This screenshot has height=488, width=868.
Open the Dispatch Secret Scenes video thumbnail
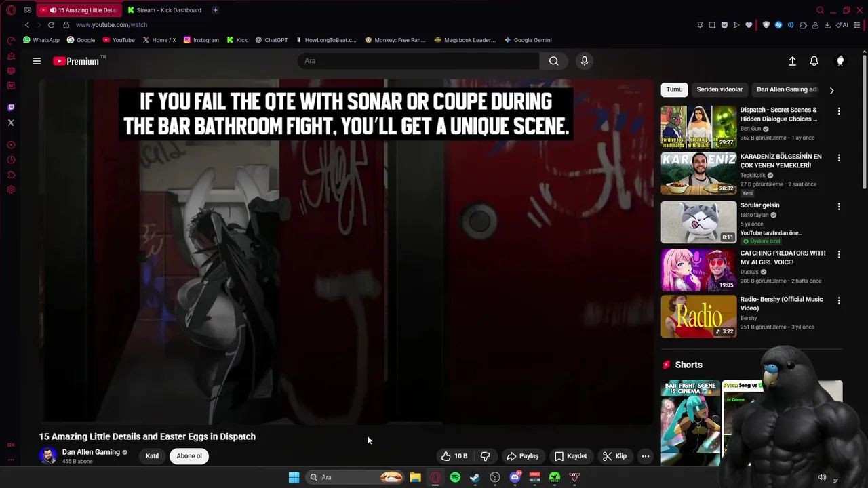698,127
